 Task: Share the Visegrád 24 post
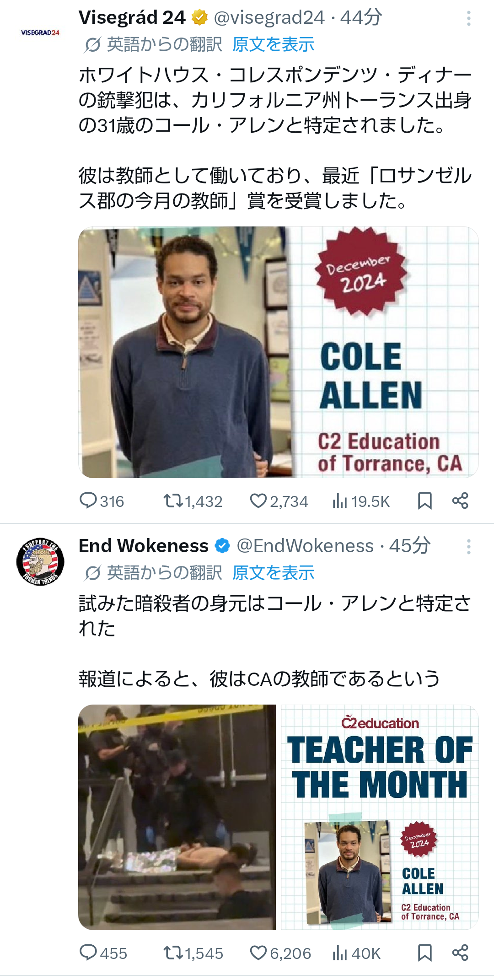[x=460, y=501]
